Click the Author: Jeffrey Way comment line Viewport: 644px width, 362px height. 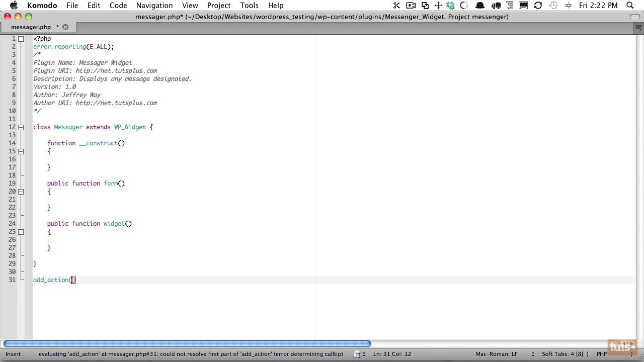coord(67,95)
